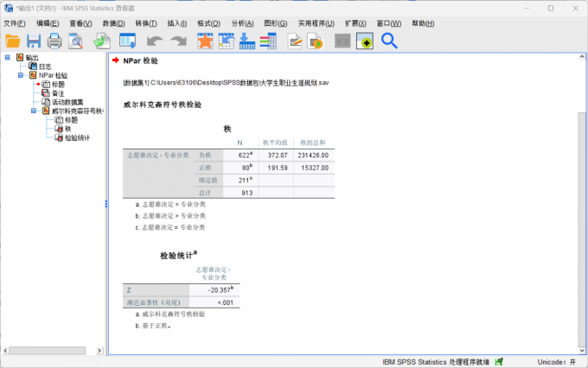Open the 分析(A) menu
The image size is (588, 368).
point(242,23)
